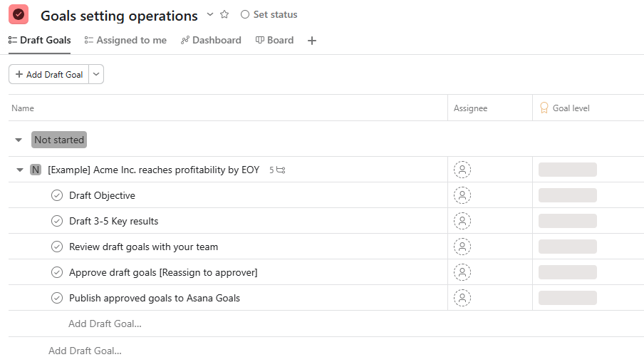Assign Draft 3-5 Key results via assignee icon
Viewport: 644px width, 362px height.
pos(462,221)
